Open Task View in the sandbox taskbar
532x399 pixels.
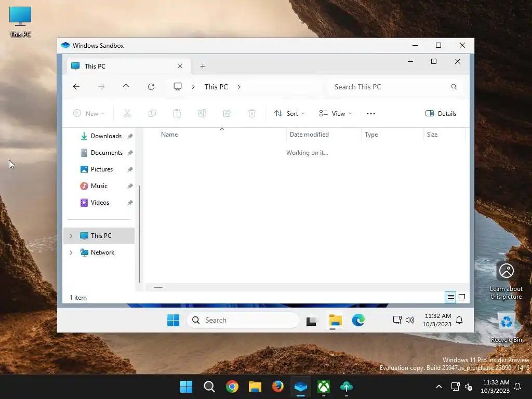point(312,321)
